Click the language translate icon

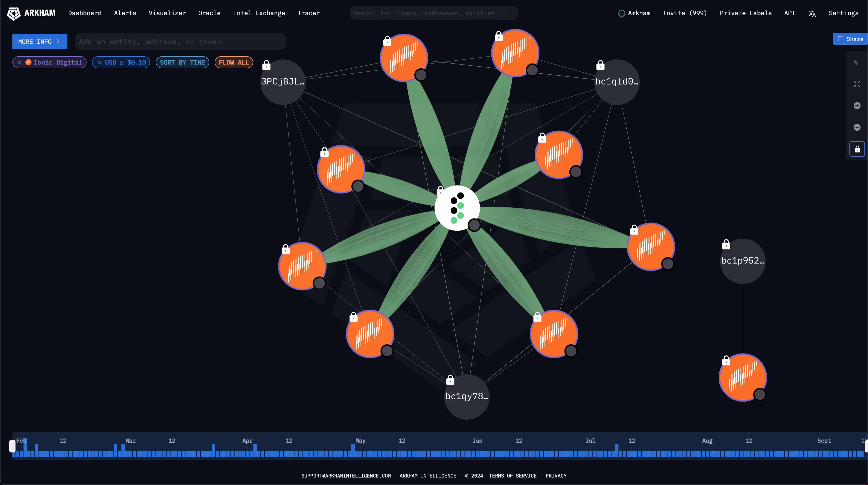pyautogui.click(x=812, y=13)
